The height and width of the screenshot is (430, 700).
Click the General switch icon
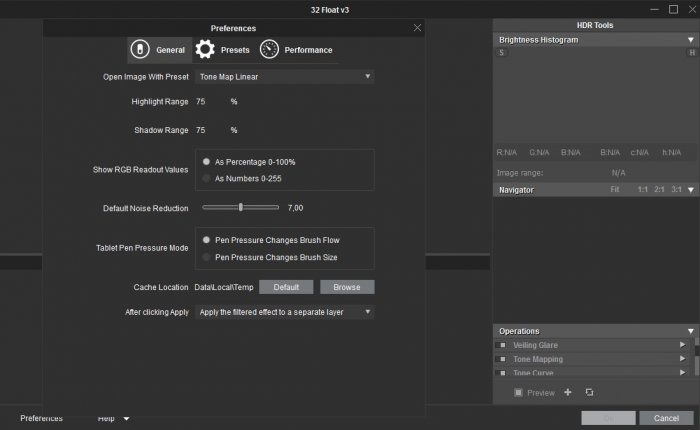pyautogui.click(x=140, y=49)
